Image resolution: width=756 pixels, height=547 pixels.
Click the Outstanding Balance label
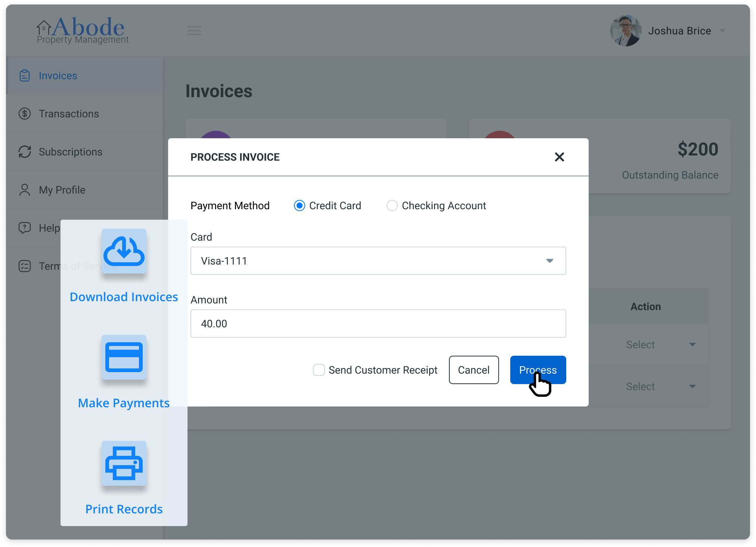670,175
